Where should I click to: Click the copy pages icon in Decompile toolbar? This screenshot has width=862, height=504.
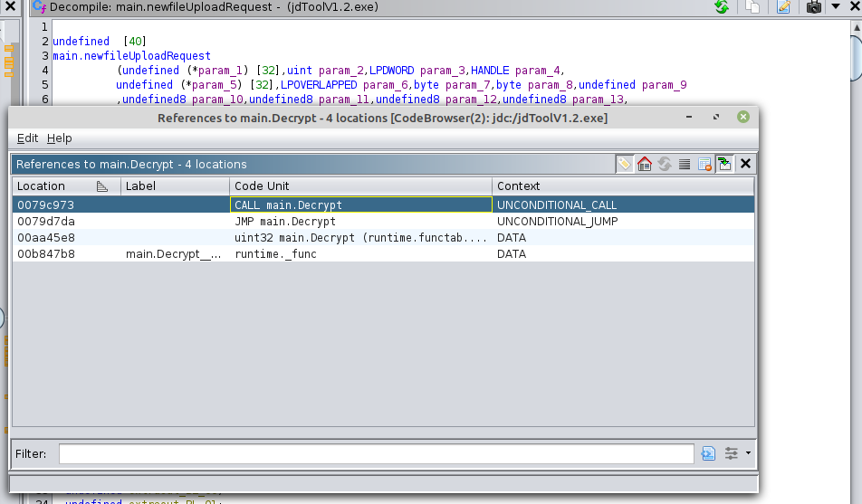point(752,7)
